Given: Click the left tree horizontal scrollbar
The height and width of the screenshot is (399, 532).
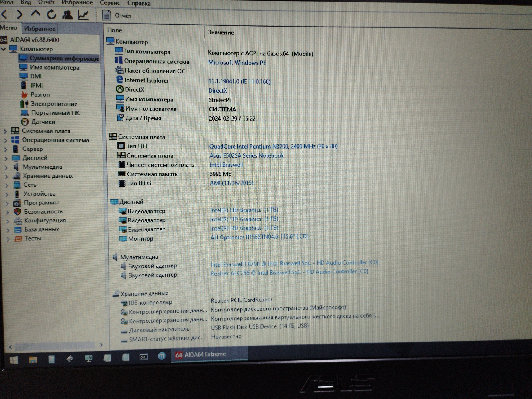Looking at the screenshot, I should (x=54, y=346).
